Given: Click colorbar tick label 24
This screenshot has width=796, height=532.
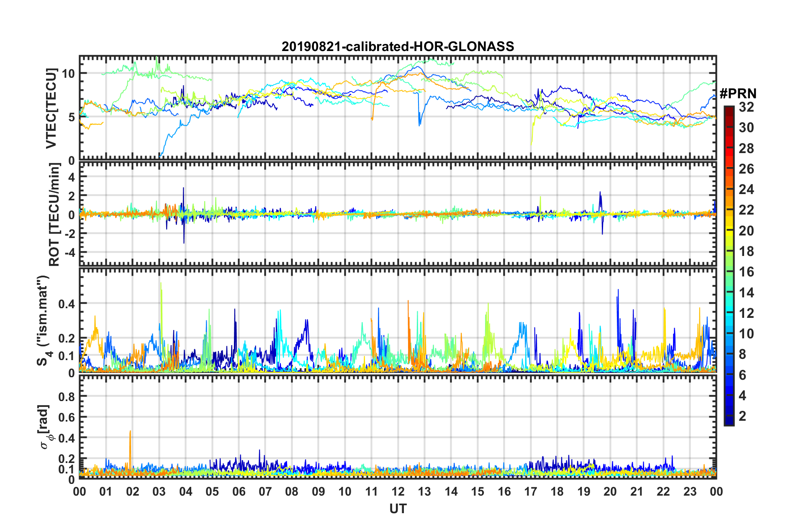Looking at the screenshot, I should (x=746, y=190).
